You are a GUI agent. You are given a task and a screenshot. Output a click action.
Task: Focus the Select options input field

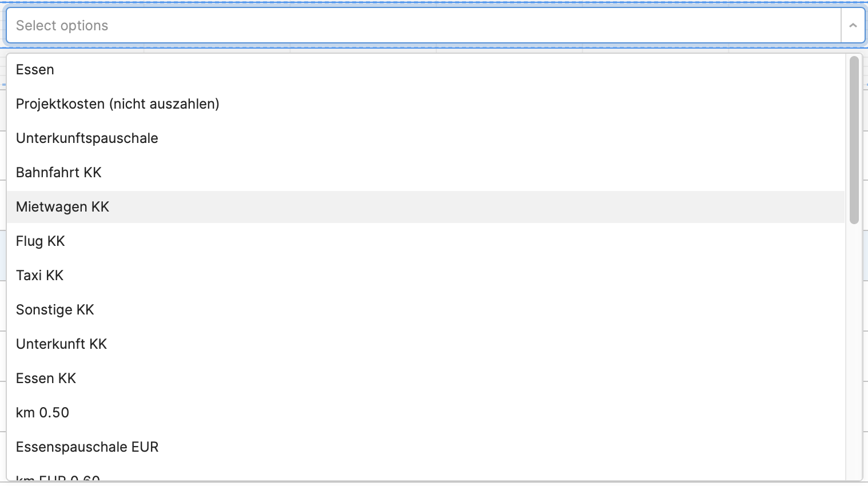click(x=423, y=25)
